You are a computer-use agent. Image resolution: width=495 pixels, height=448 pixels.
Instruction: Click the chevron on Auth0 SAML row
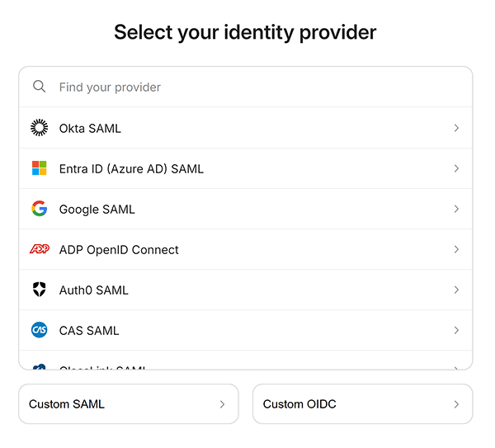pyautogui.click(x=456, y=290)
